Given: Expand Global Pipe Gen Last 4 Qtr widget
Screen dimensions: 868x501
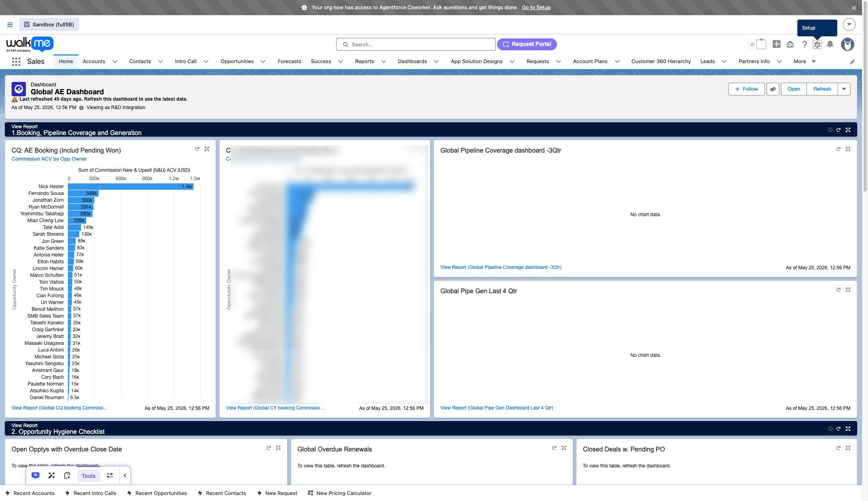Looking at the screenshot, I should click(848, 290).
